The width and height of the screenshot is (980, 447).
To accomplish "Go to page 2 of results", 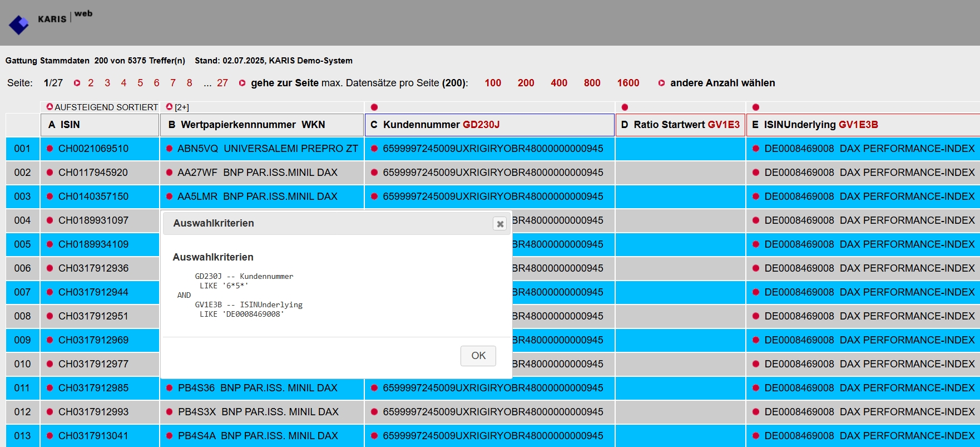I will [91, 83].
